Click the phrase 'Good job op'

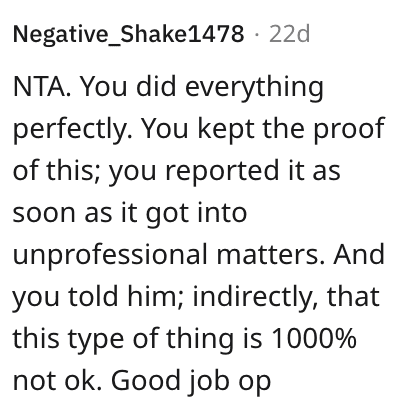pyautogui.click(x=191, y=382)
